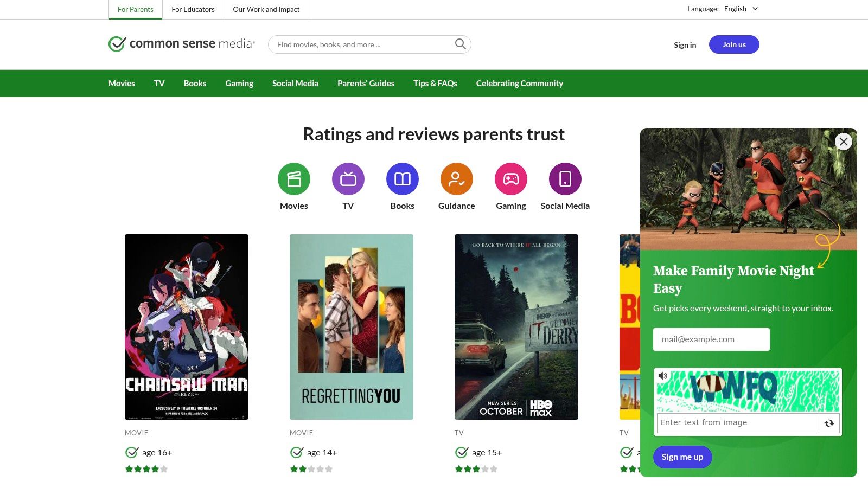This screenshot has width=868, height=488.
Task: Open the Regretting You poster
Action: (x=352, y=327)
